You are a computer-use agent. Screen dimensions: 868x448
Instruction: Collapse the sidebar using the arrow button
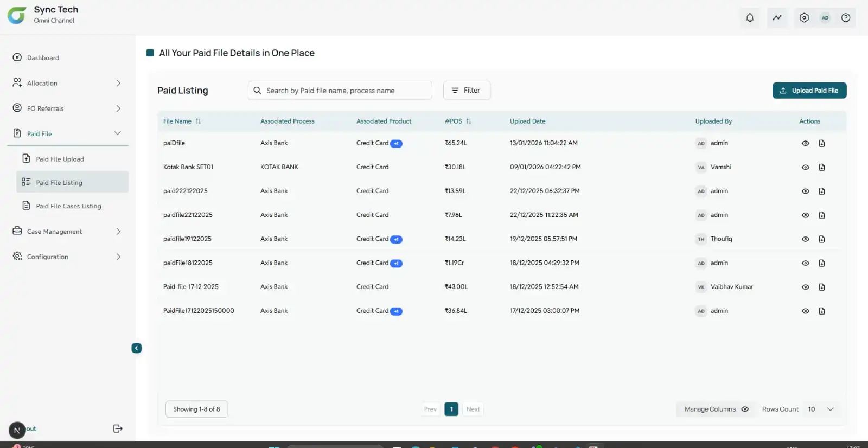(x=137, y=348)
